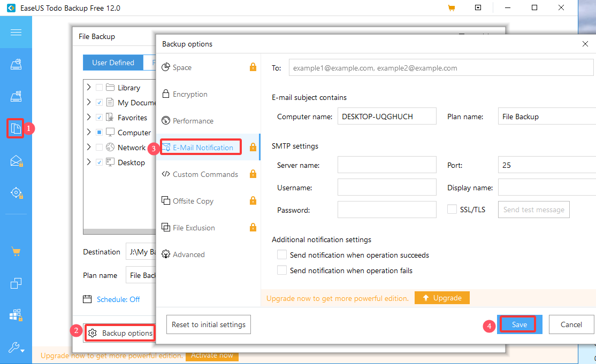This screenshot has width=596, height=364.
Task: Open the locked Smart Backup sidebar icon
Action: (17, 193)
